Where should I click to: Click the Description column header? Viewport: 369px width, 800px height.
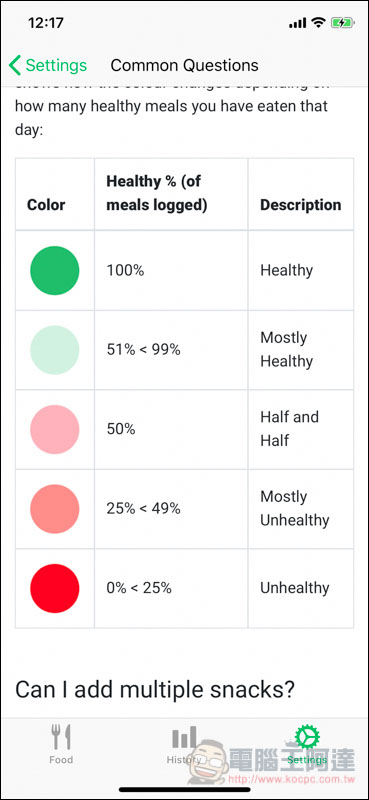pyautogui.click(x=301, y=205)
